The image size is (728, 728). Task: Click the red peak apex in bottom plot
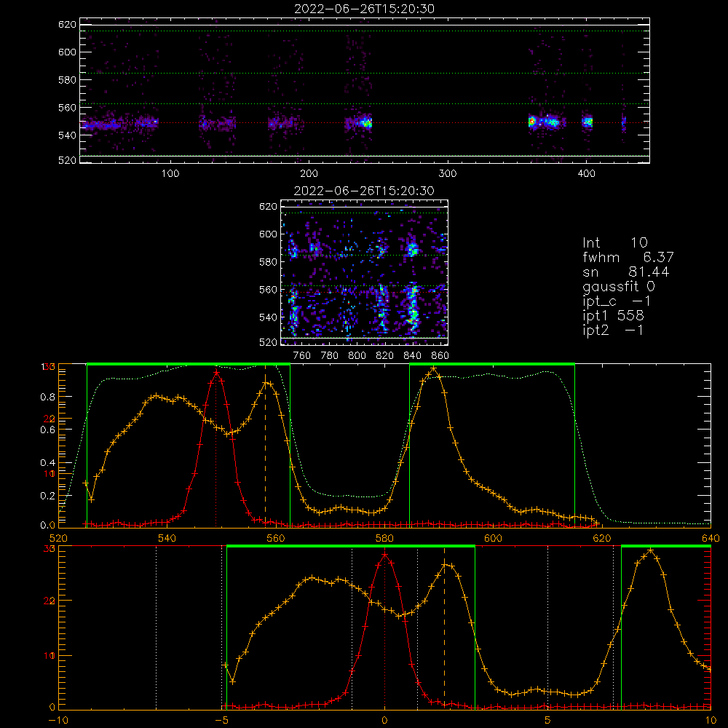[x=384, y=554]
